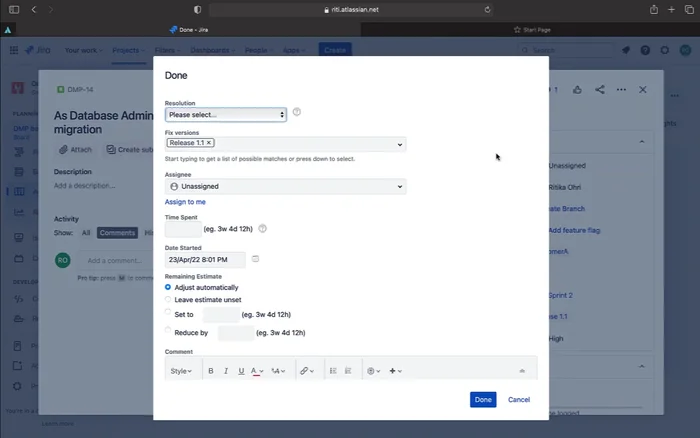This screenshot has height=438, width=700.
Task: Insert a numbered list in the comment
Action: pyautogui.click(x=348, y=371)
